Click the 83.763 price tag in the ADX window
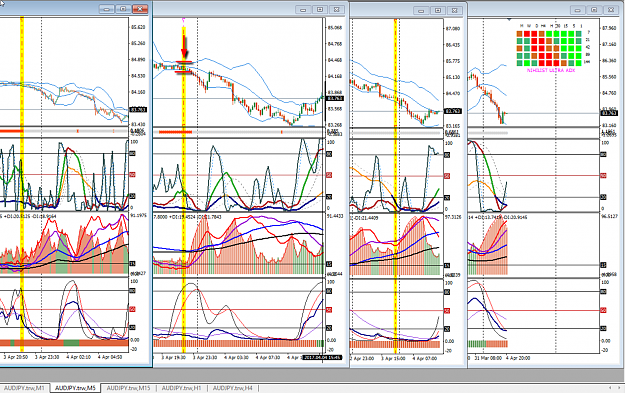625x393 pixels. tap(609, 113)
